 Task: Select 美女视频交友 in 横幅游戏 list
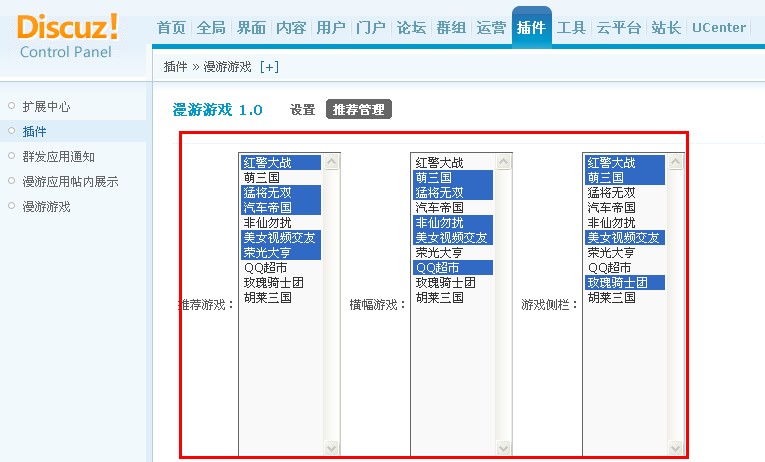[x=453, y=238]
